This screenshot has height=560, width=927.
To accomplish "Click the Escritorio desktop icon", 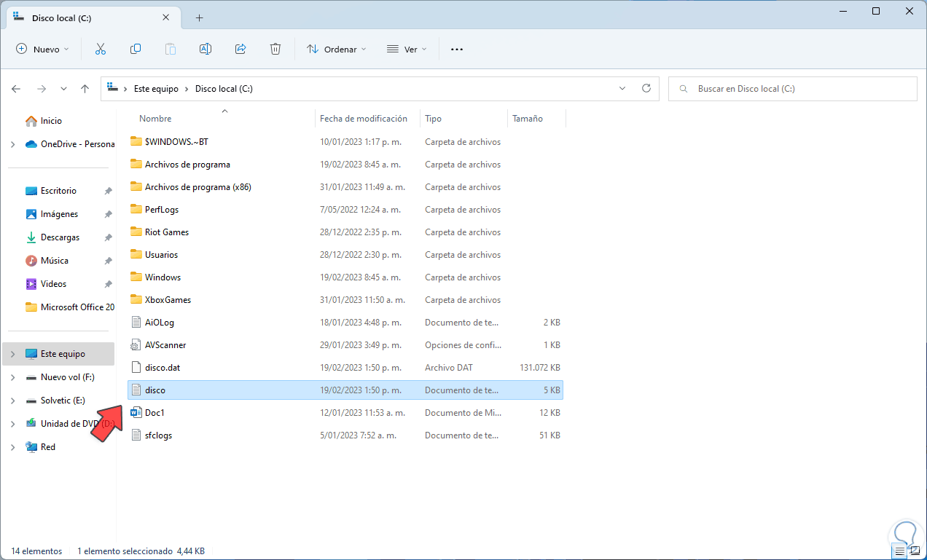I will pos(31,191).
